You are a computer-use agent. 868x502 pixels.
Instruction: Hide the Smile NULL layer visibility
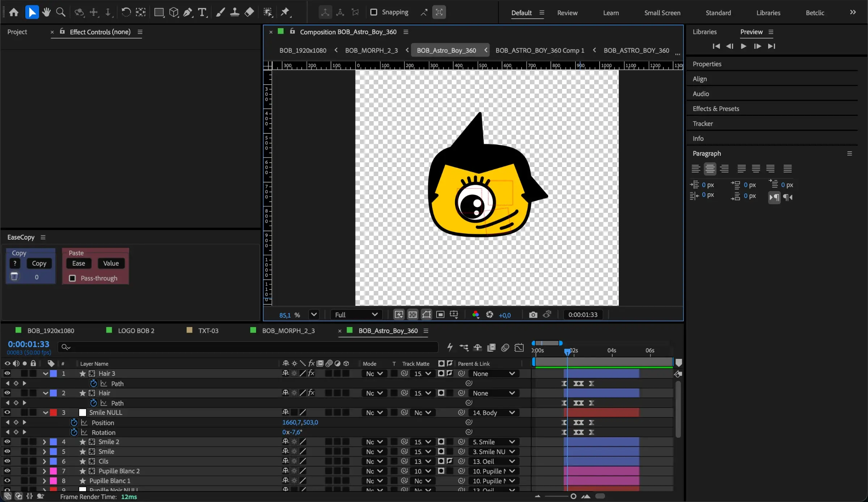[7, 412]
